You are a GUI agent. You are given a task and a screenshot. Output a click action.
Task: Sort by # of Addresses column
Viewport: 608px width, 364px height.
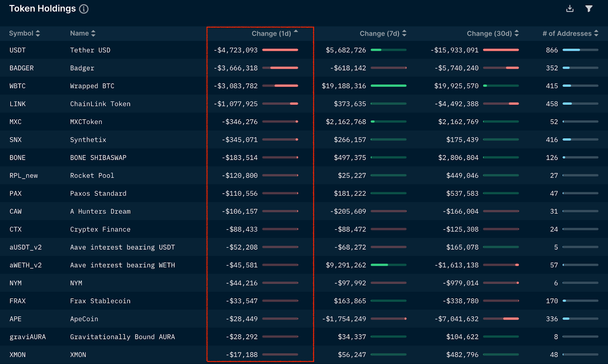[570, 33]
